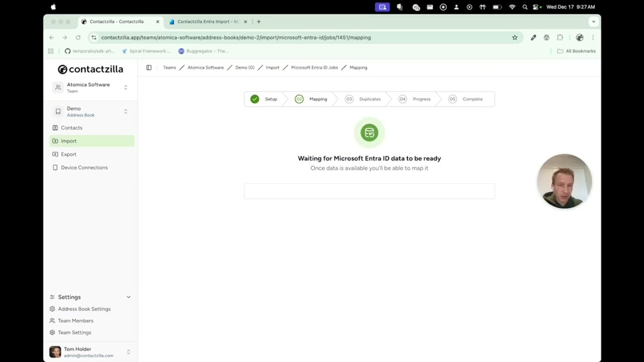
Task: Open Export in the sidebar
Action: (x=92, y=154)
